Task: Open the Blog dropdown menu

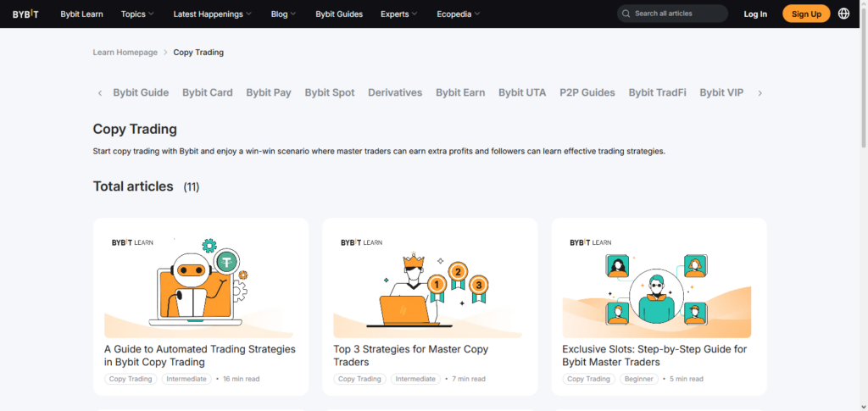Action: coord(283,14)
